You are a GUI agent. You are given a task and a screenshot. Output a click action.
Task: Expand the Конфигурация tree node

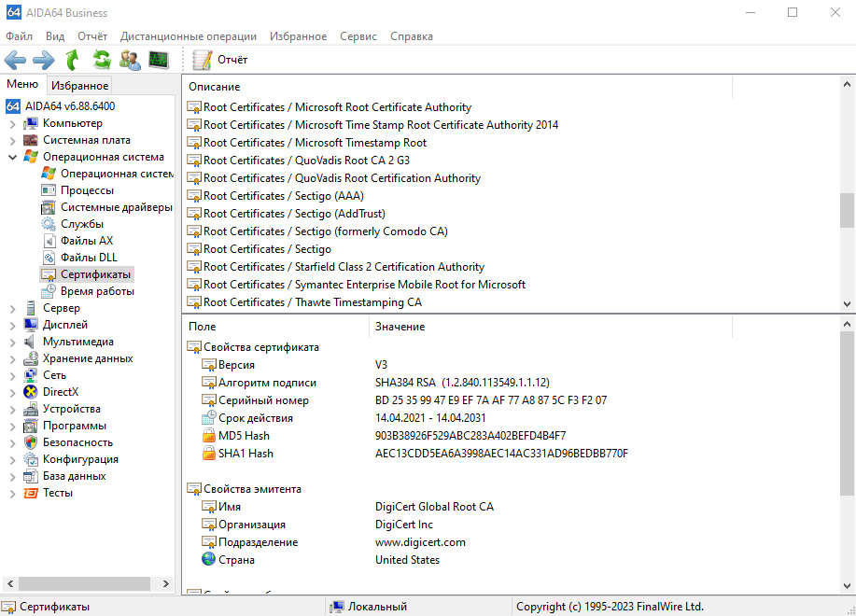coord(12,460)
